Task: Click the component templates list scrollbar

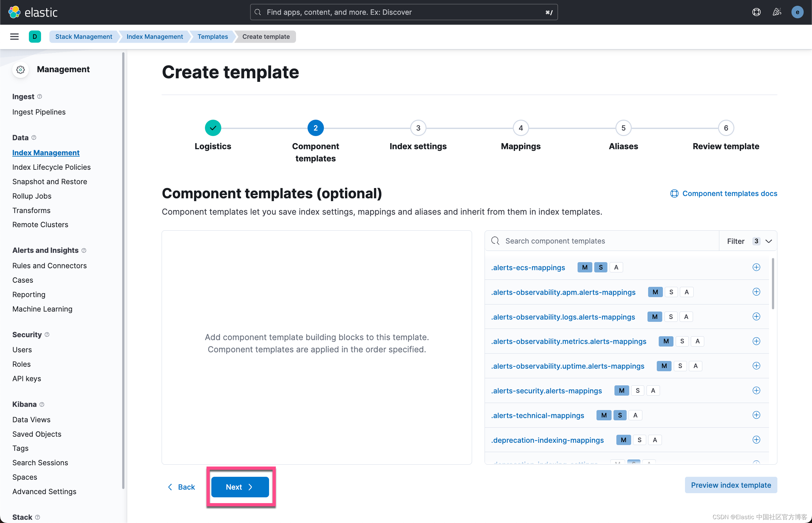Action: click(x=773, y=284)
